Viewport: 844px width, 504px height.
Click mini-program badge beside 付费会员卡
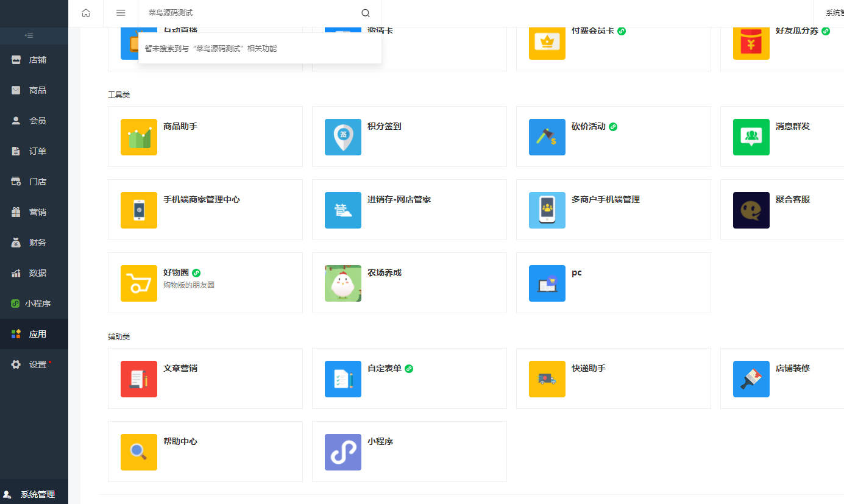click(622, 31)
